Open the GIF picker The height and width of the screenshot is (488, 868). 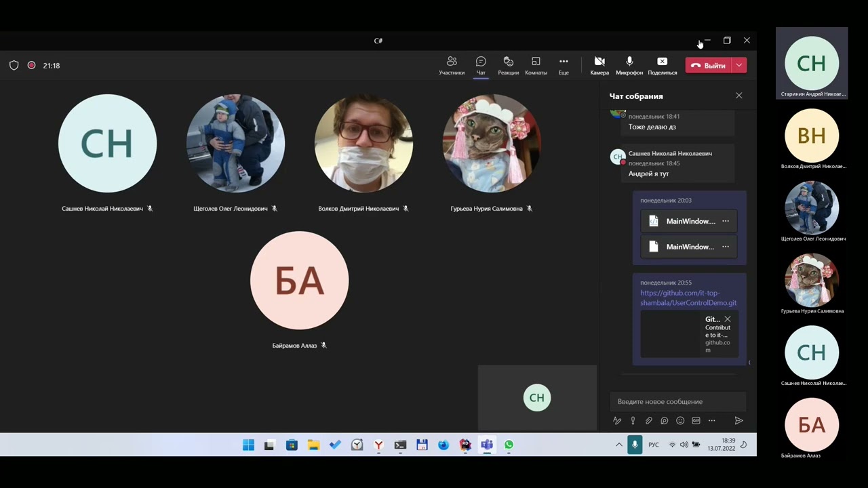point(696,421)
